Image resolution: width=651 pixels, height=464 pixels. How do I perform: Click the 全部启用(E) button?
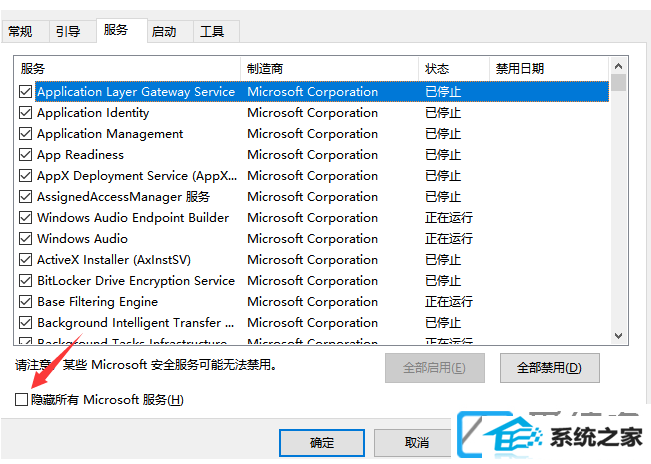coord(435,368)
